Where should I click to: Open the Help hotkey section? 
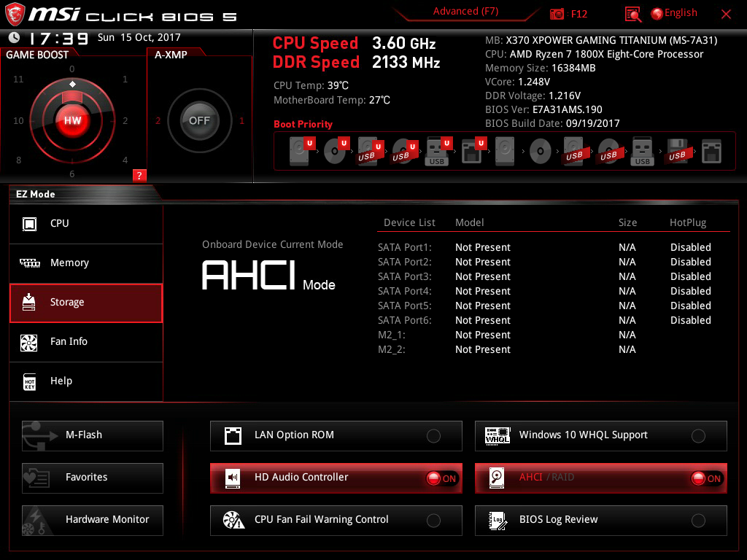(86, 381)
